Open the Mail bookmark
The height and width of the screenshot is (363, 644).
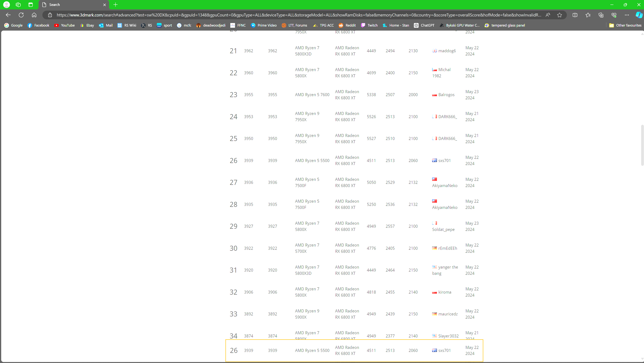click(106, 25)
